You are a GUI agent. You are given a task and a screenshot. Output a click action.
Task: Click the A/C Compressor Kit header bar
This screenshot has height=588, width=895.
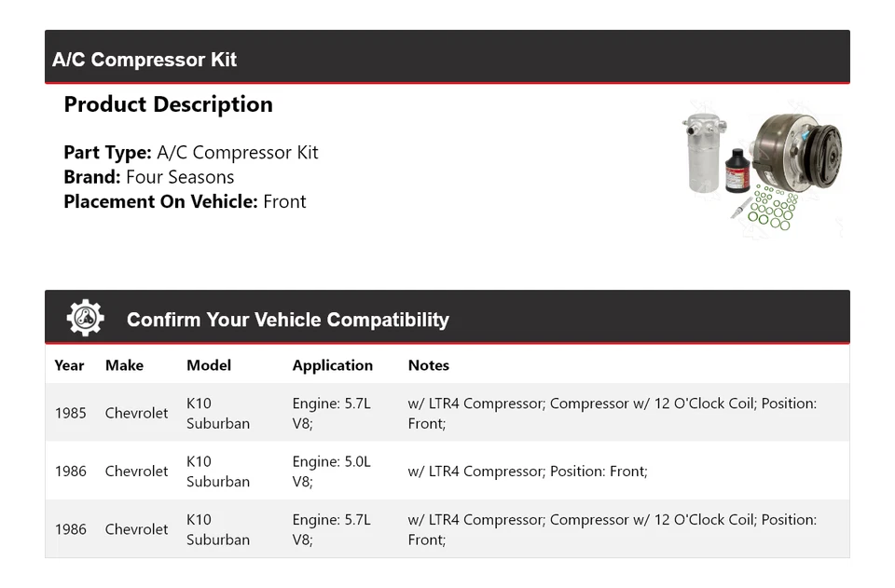point(447,59)
